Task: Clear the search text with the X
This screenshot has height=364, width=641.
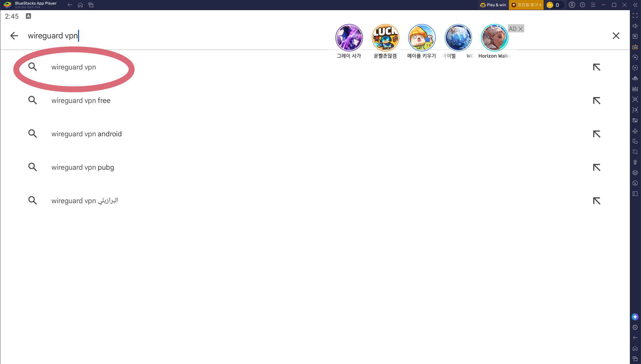Action: pyautogui.click(x=616, y=36)
